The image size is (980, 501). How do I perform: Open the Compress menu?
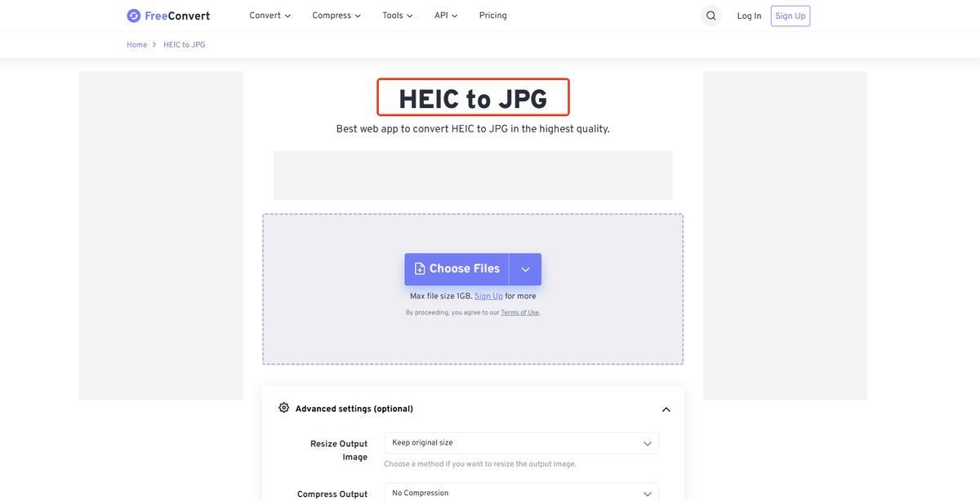[x=336, y=16]
